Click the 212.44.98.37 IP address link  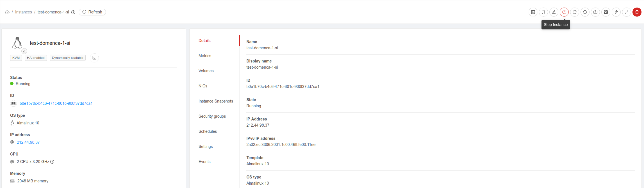28,142
